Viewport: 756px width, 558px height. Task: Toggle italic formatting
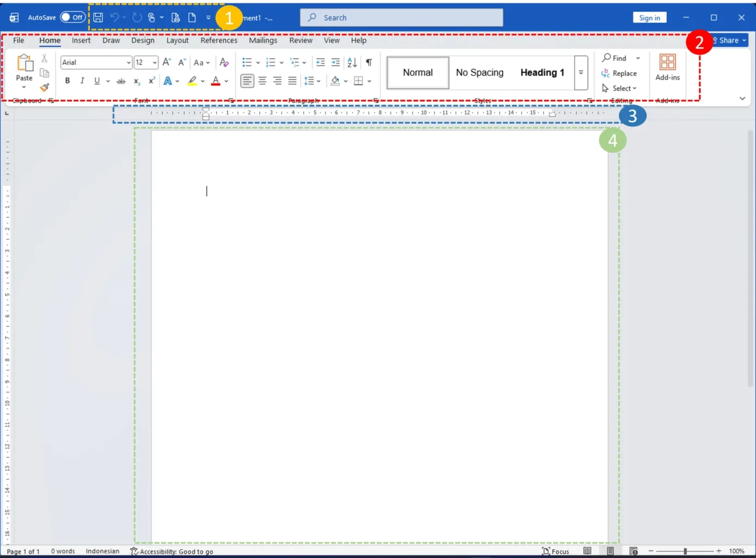click(x=82, y=81)
